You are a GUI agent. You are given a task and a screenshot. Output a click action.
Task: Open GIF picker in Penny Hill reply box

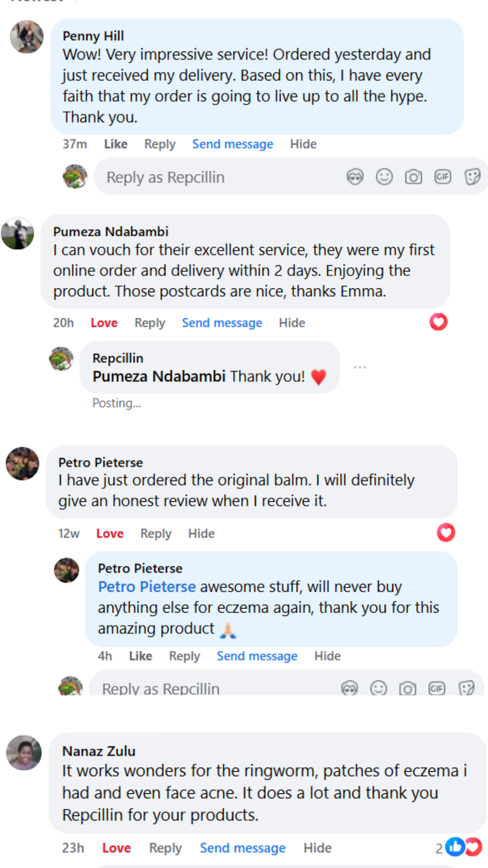coord(442,177)
